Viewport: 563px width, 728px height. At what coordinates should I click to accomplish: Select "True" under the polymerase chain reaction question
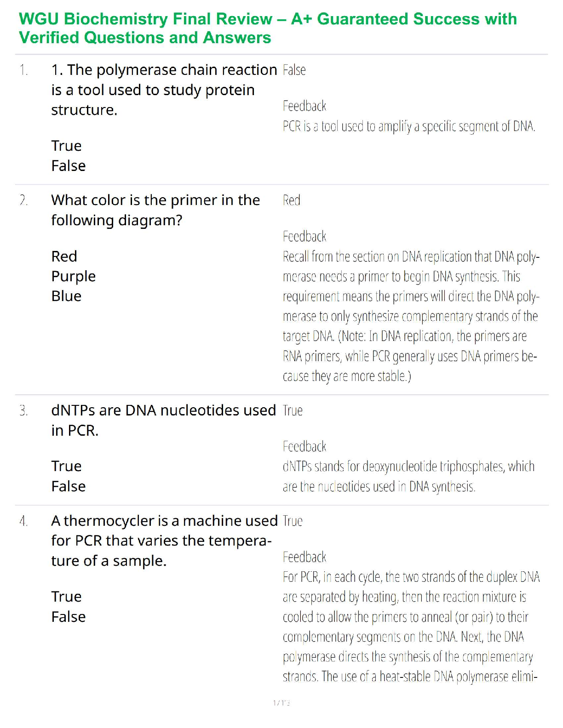point(66,146)
